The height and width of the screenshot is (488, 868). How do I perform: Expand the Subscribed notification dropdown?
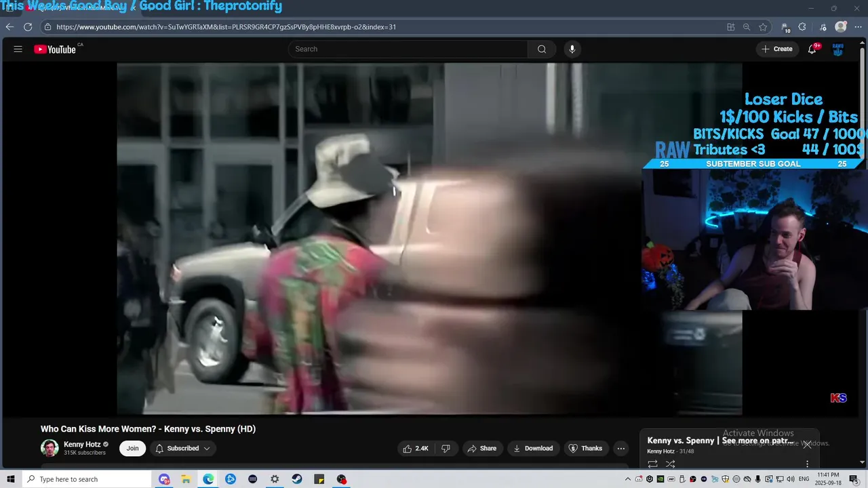click(182, 448)
